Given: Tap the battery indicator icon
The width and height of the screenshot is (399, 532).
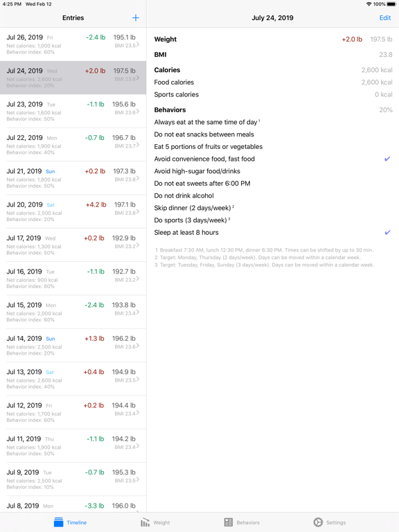Looking at the screenshot, I should point(391,4).
